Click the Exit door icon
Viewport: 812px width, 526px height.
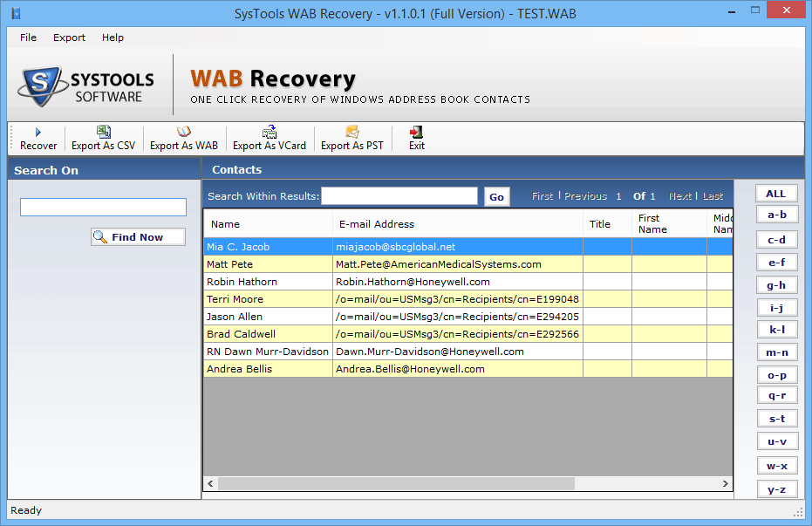416,132
